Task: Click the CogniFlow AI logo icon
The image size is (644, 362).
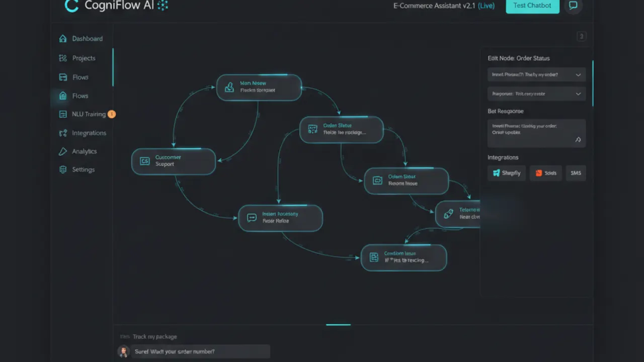Action: coord(72,6)
